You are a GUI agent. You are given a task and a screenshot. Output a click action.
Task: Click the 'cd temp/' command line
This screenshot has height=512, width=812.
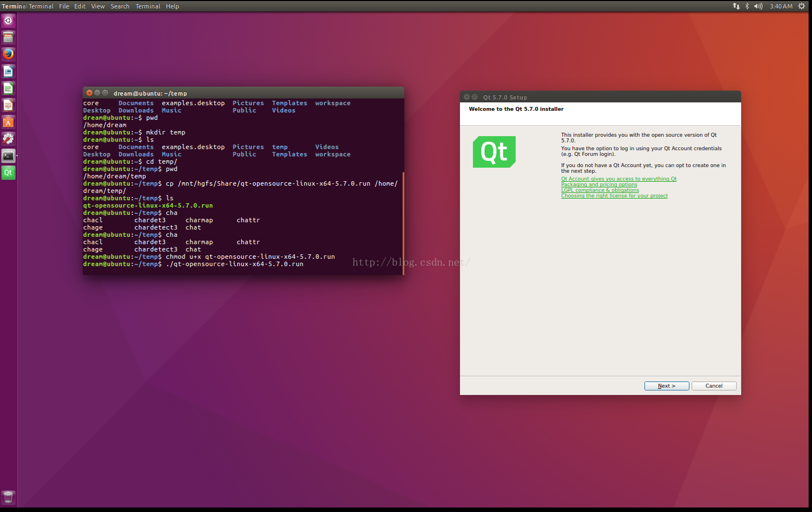pos(130,161)
